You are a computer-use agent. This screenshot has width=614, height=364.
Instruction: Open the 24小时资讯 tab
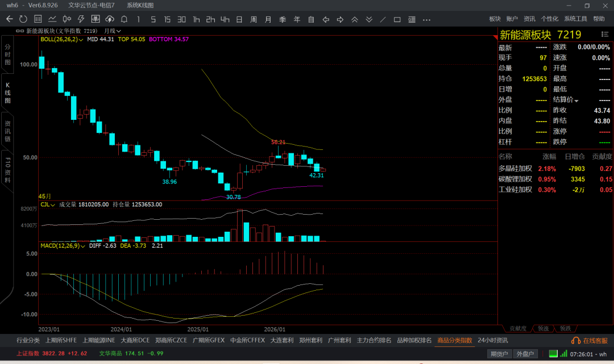click(492, 341)
